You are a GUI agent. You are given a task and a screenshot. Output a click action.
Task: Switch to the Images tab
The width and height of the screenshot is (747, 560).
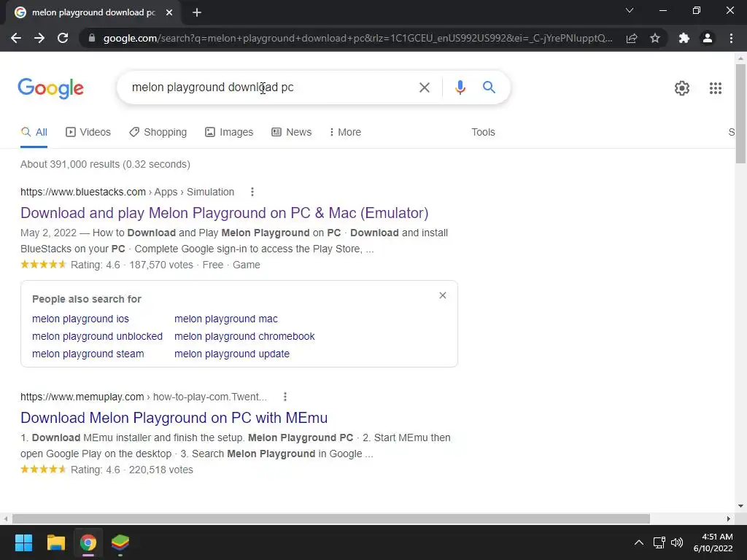pyautogui.click(x=229, y=133)
